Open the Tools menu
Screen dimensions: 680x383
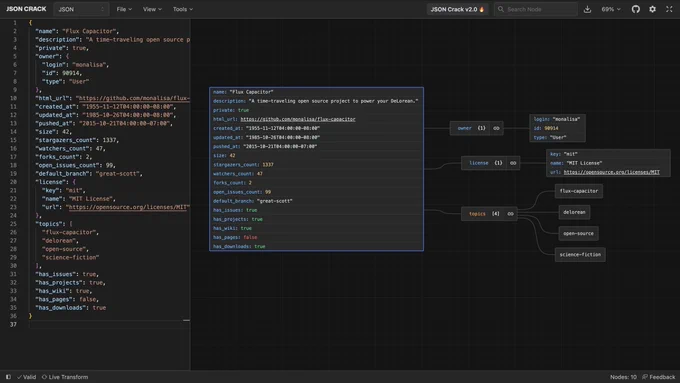click(183, 9)
